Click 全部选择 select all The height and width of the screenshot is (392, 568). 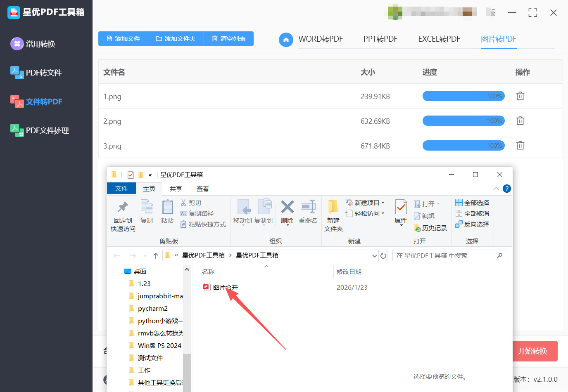coord(472,203)
